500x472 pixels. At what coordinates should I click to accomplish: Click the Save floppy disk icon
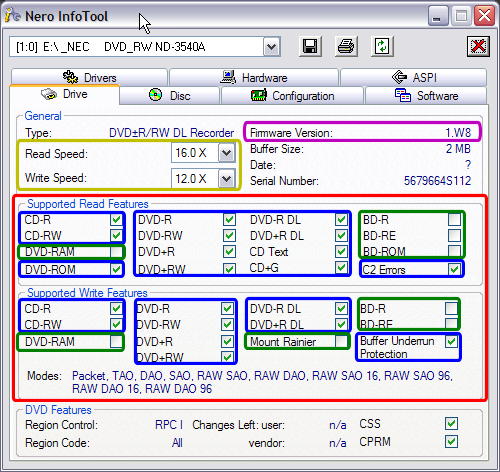(310, 46)
